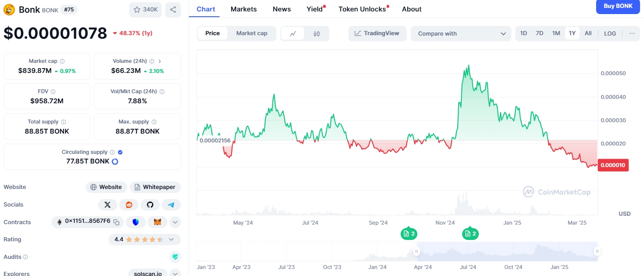644x276 pixels.
Task: Expand the Rating 4.4 details
Action: [171, 240]
